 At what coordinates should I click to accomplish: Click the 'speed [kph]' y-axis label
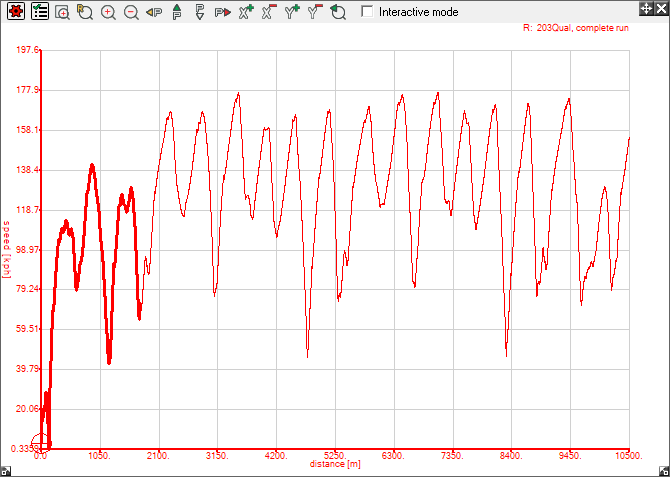[7, 250]
